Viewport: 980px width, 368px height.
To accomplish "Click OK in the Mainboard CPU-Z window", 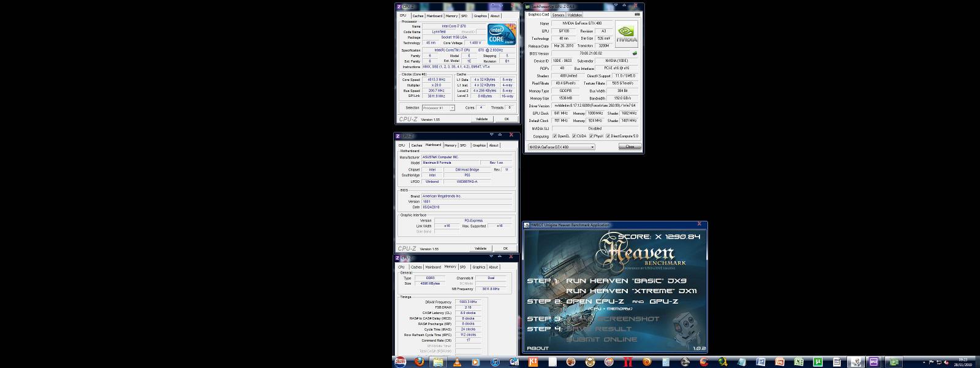I will (505, 248).
